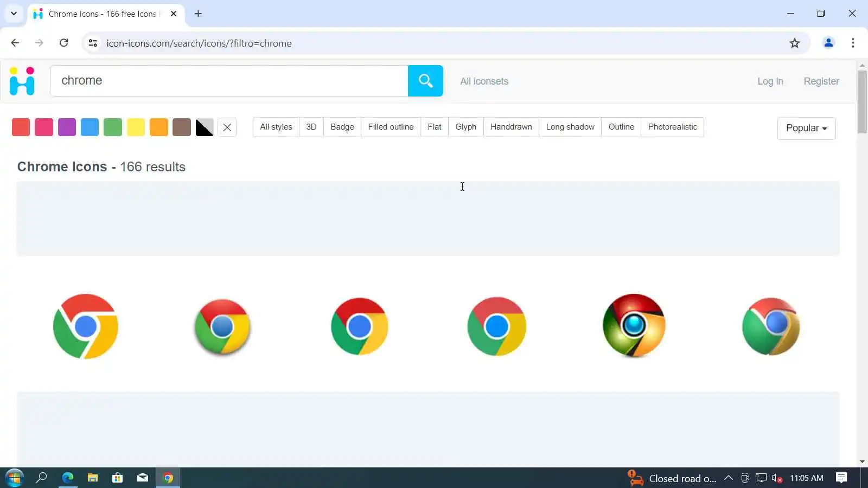868x488 pixels.
Task: Open Windows Start menu
Action: point(14,478)
